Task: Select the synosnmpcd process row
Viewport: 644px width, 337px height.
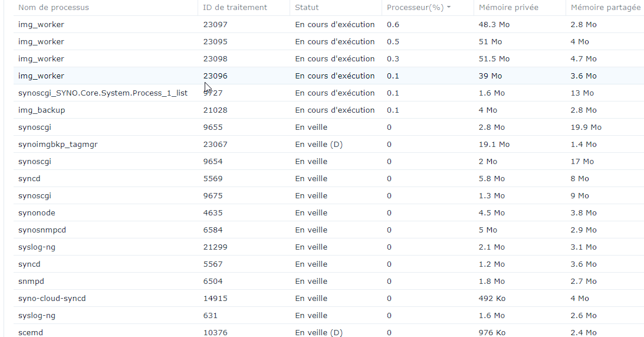Action: (328, 230)
